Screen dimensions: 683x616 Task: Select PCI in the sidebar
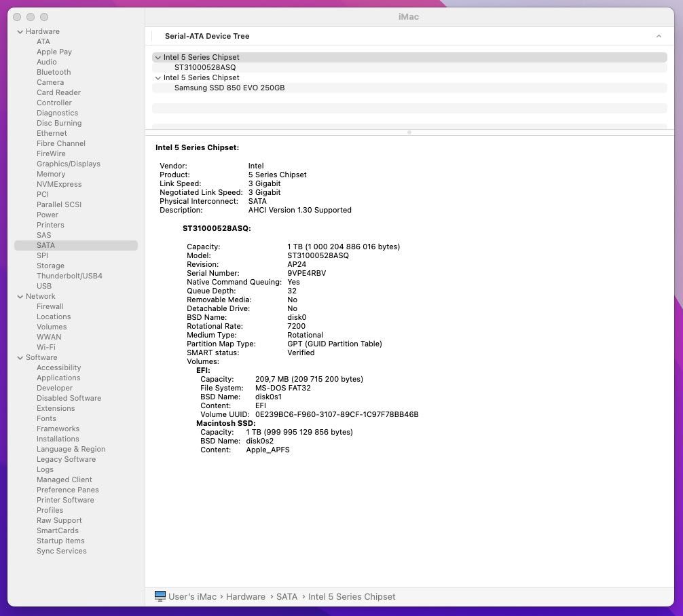42,194
